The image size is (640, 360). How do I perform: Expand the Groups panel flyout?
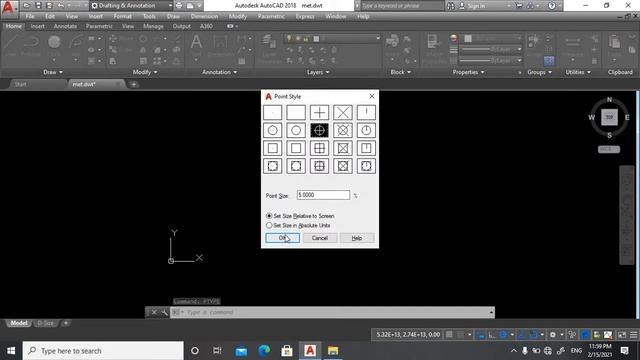pyautogui.click(x=539, y=72)
